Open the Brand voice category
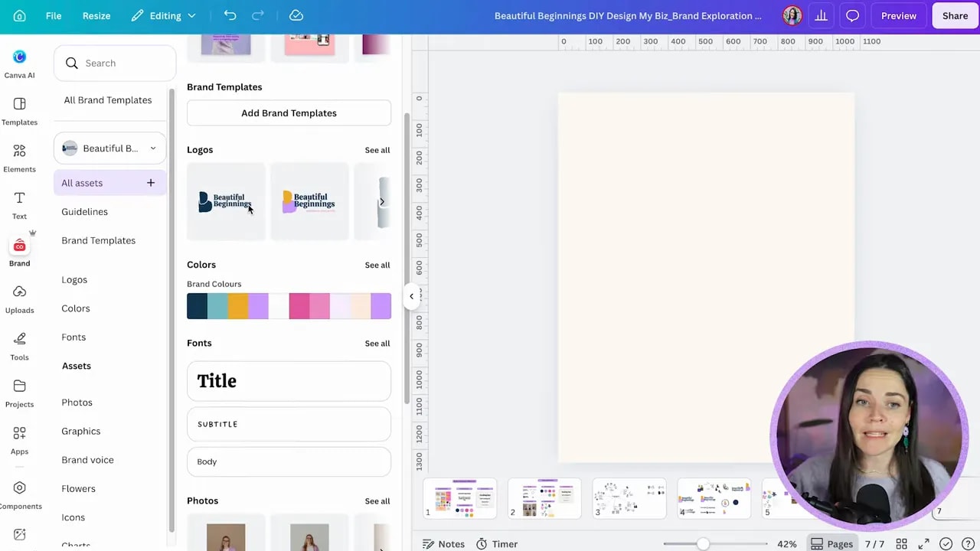980x551 pixels. click(87, 460)
